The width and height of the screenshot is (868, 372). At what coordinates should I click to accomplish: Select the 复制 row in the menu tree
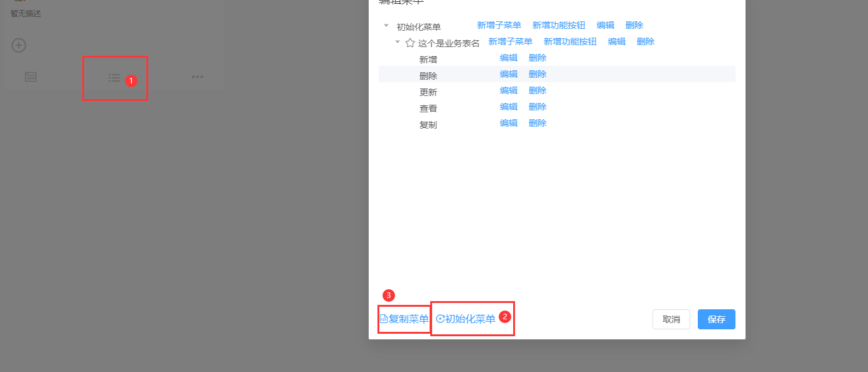pyautogui.click(x=428, y=125)
